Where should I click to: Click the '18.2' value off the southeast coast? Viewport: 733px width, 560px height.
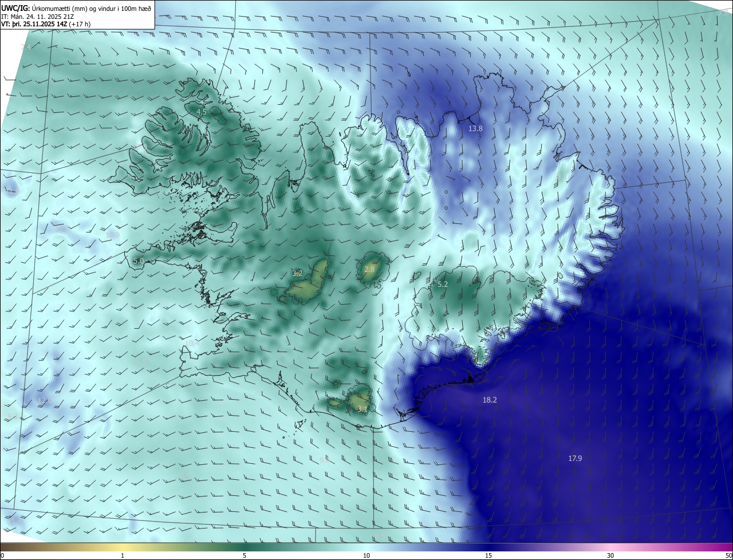490,400
